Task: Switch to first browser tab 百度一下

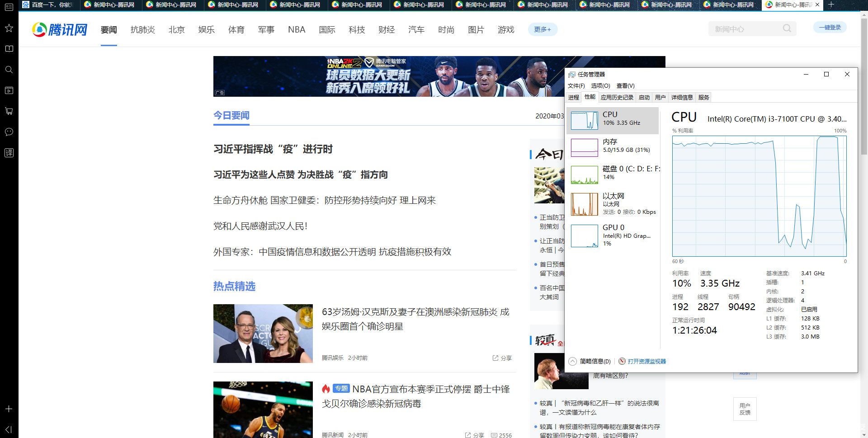Action: 49,5
